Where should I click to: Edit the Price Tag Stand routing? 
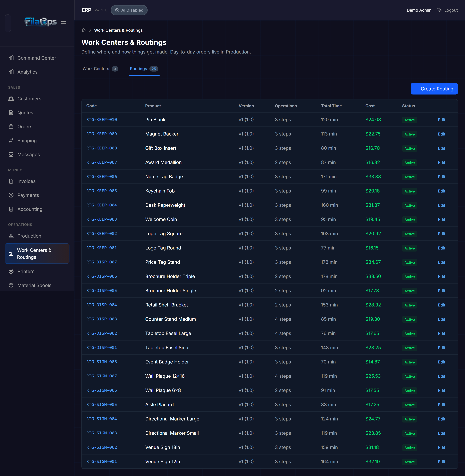(x=441, y=262)
